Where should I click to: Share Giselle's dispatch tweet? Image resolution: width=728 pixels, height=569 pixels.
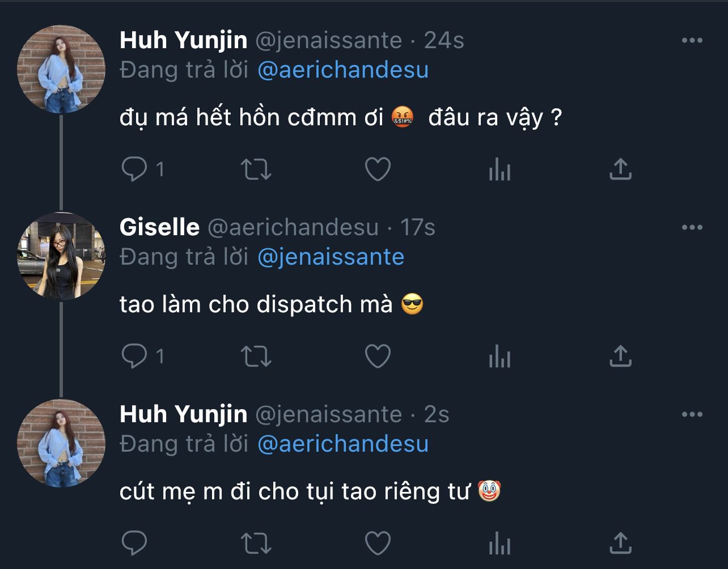tap(620, 356)
